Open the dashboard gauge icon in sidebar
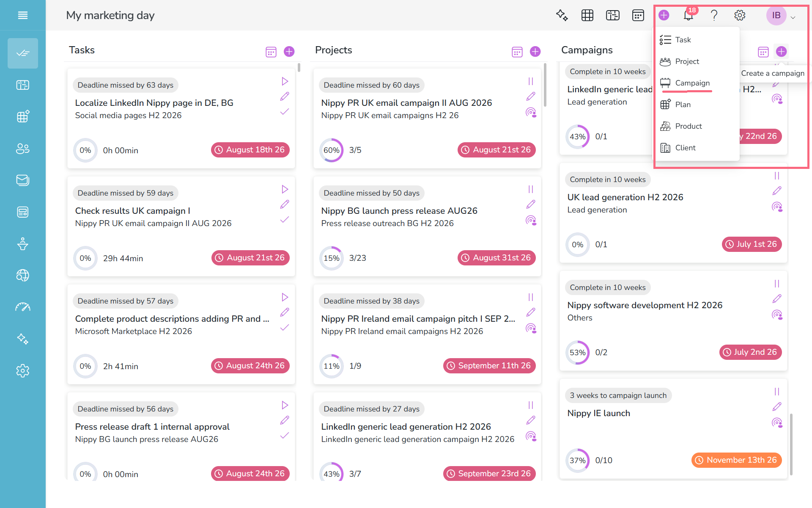The width and height of the screenshot is (812, 508). tap(23, 307)
